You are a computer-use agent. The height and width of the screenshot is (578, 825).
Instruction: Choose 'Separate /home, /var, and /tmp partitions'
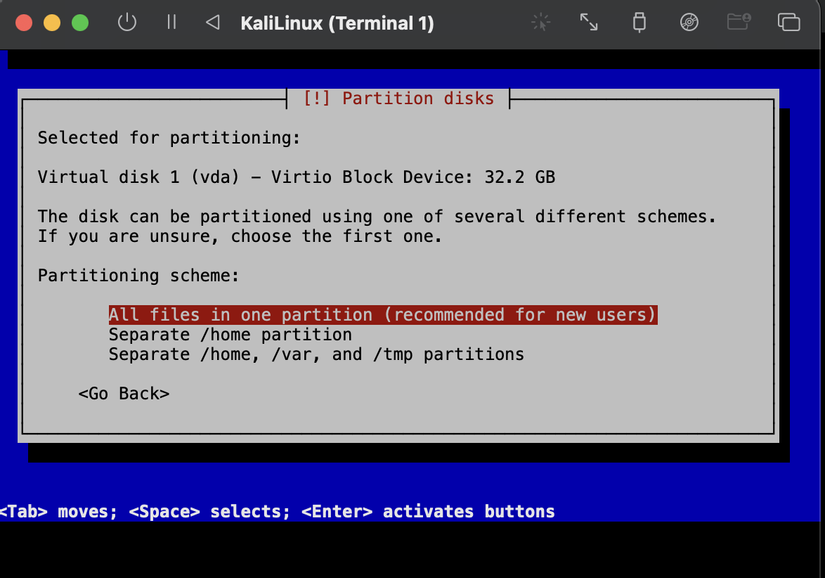[x=316, y=354]
